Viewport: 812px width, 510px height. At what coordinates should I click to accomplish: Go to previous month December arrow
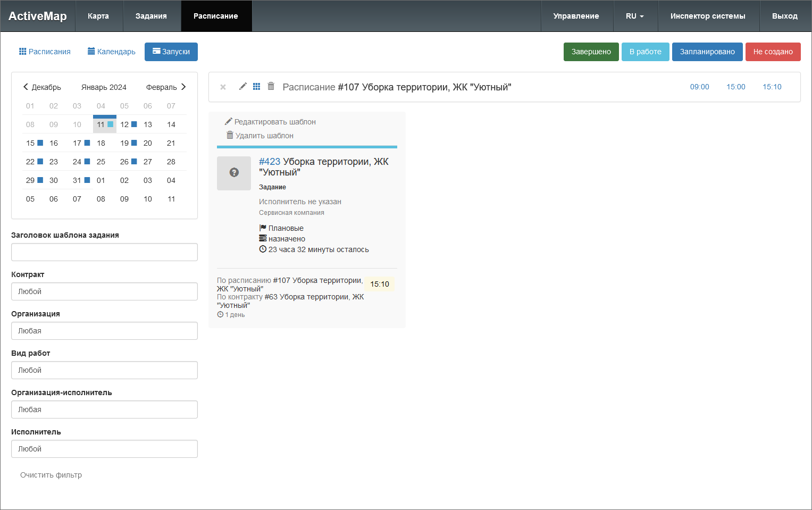(26, 87)
